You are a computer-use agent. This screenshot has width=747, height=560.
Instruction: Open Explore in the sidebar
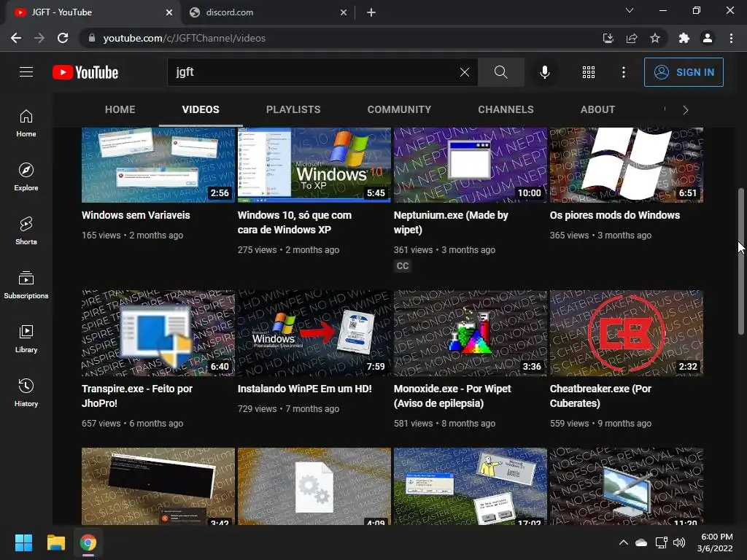pyautogui.click(x=26, y=177)
